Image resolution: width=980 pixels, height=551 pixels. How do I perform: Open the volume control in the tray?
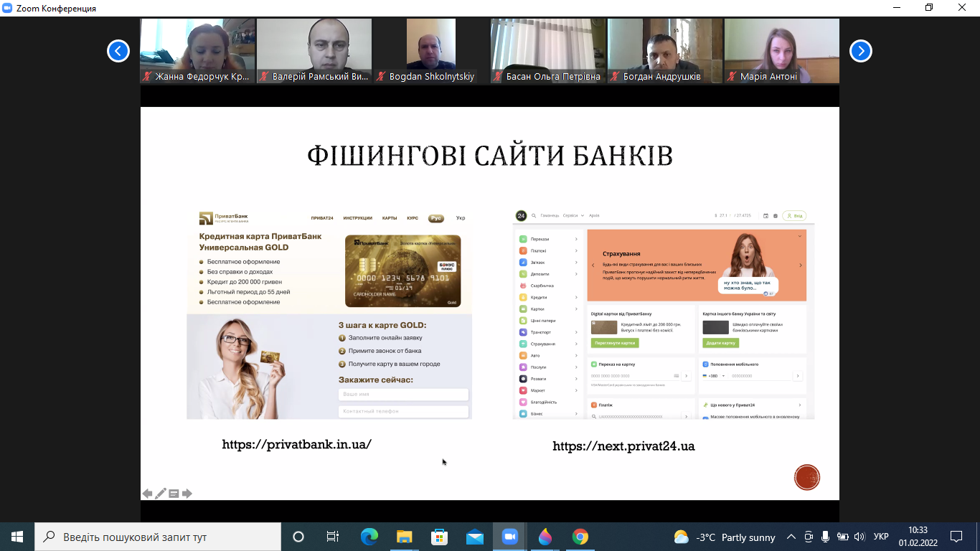(859, 537)
